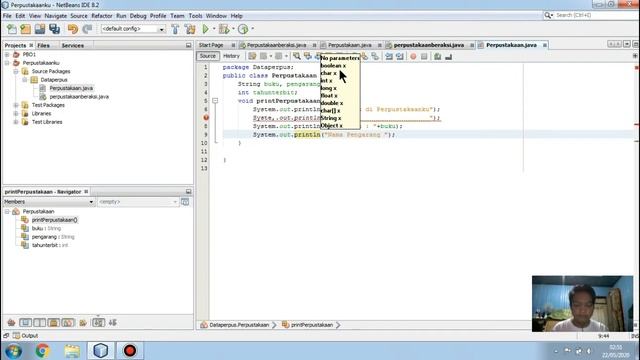The height and width of the screenshot is (360, 640).
Task: Switch to perpustakaanberaksi.java bold tab
Action: coord(429,45)
